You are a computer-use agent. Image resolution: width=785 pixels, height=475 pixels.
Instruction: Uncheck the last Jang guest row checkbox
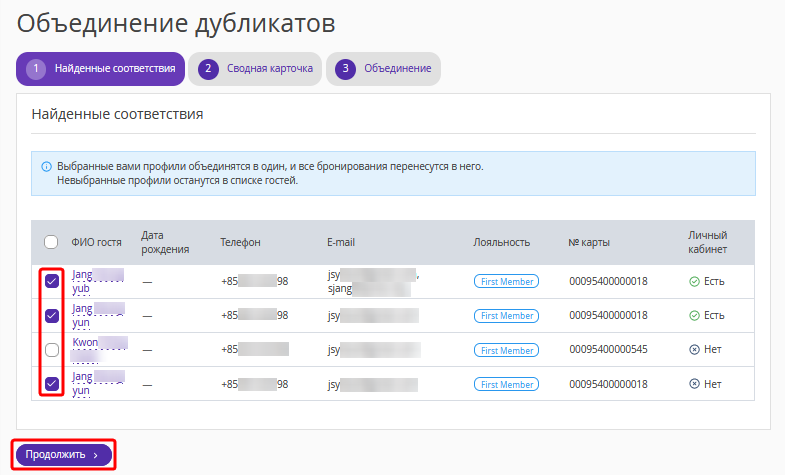click(51, 384)
